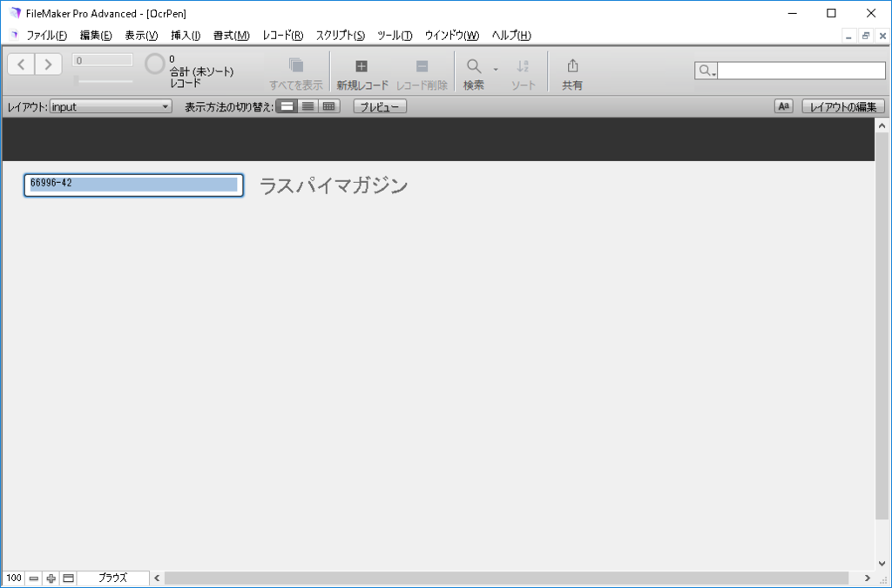Open the ウインドウ(W) menu
This screenshot has height=588, width=892.
[452, 35]
